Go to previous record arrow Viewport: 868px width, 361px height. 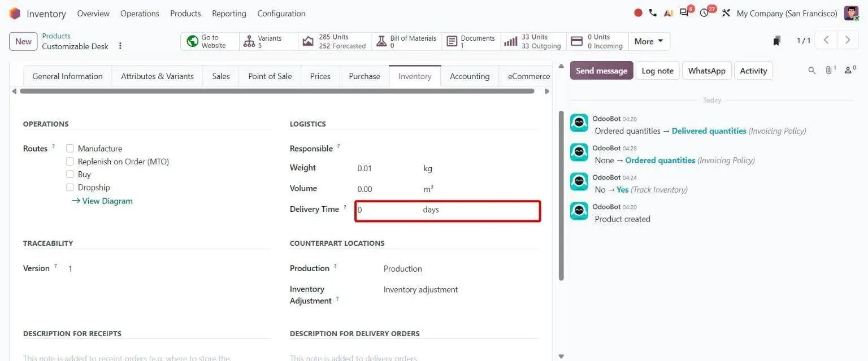[x=826, y=40]
